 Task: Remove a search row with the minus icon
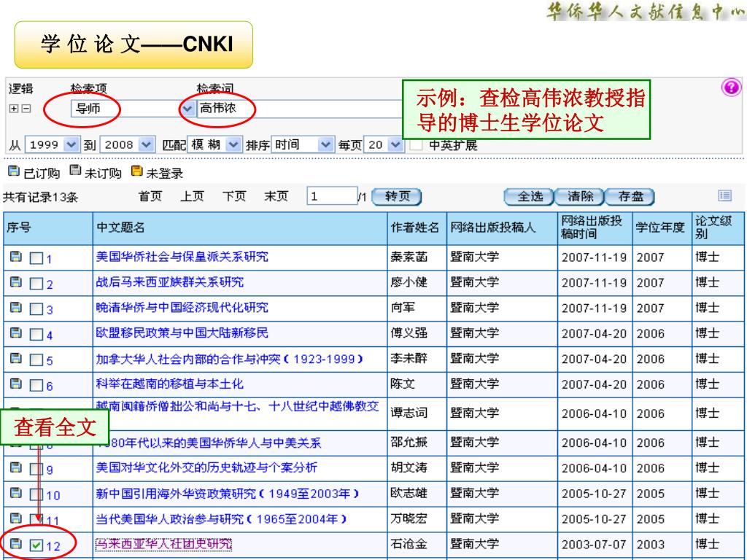click(26, 109)
